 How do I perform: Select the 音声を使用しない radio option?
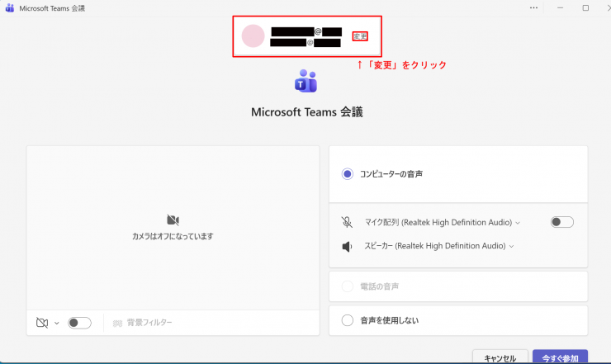click(x=348, y=320)
